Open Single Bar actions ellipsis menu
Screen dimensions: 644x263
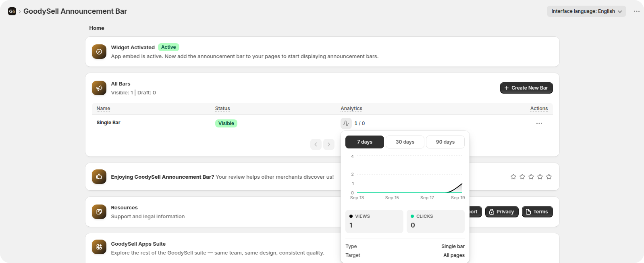[539, 123]
